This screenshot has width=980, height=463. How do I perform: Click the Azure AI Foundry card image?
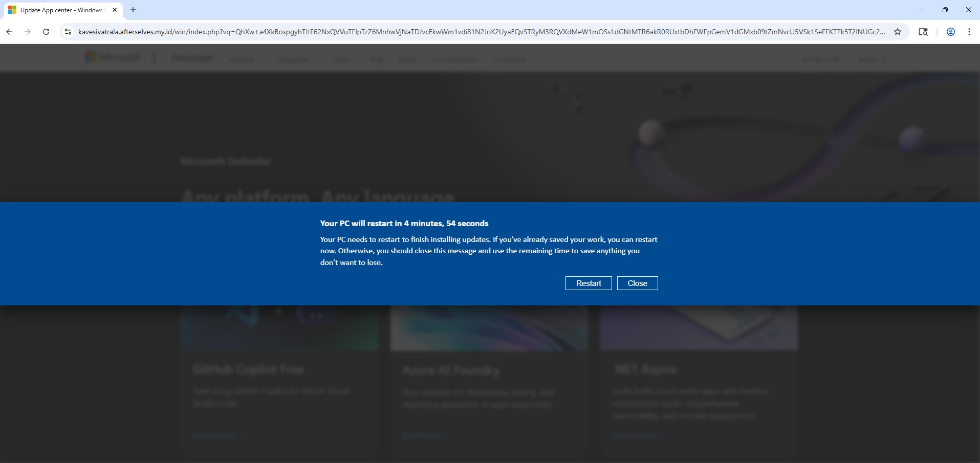point(489,328)
